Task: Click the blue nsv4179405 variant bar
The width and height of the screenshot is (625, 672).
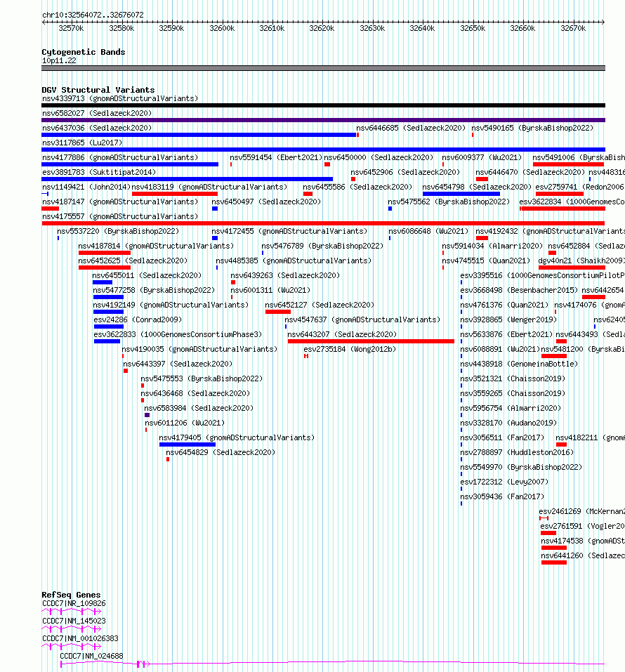Action: click(x=187, y=445)
